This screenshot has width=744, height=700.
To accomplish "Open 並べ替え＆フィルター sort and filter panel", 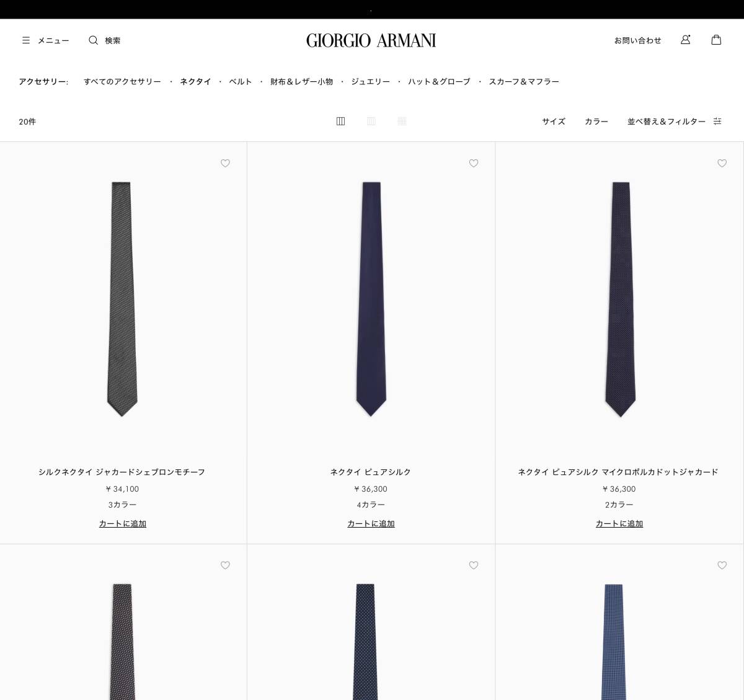I will point(666,122).
